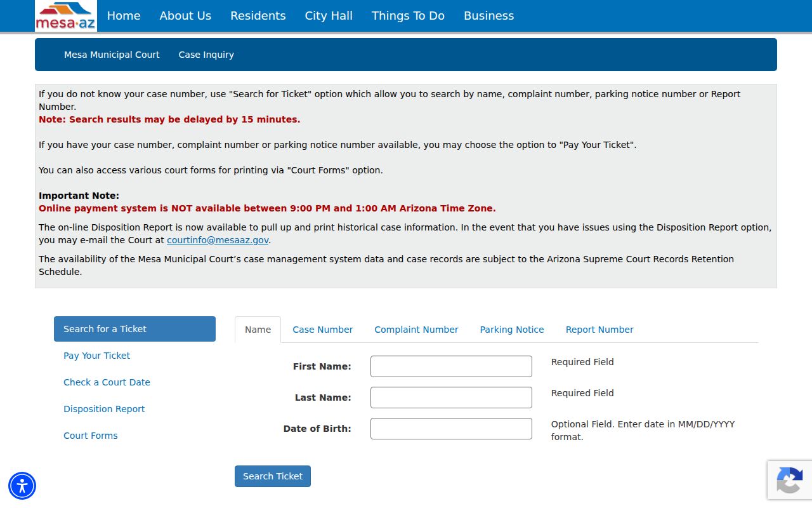Email courtinfo@mesaaz.gov link
This screenshot has height=508, width=812.
(218, 240)
